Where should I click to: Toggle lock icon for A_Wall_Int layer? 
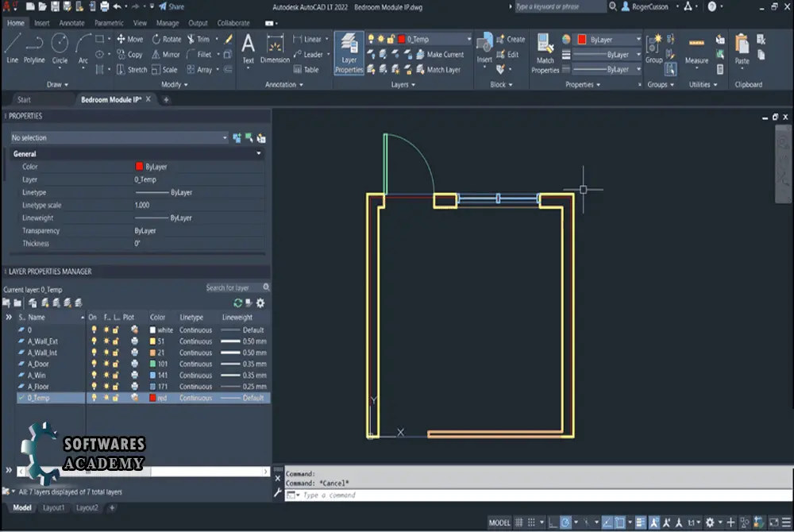[116, 353]
